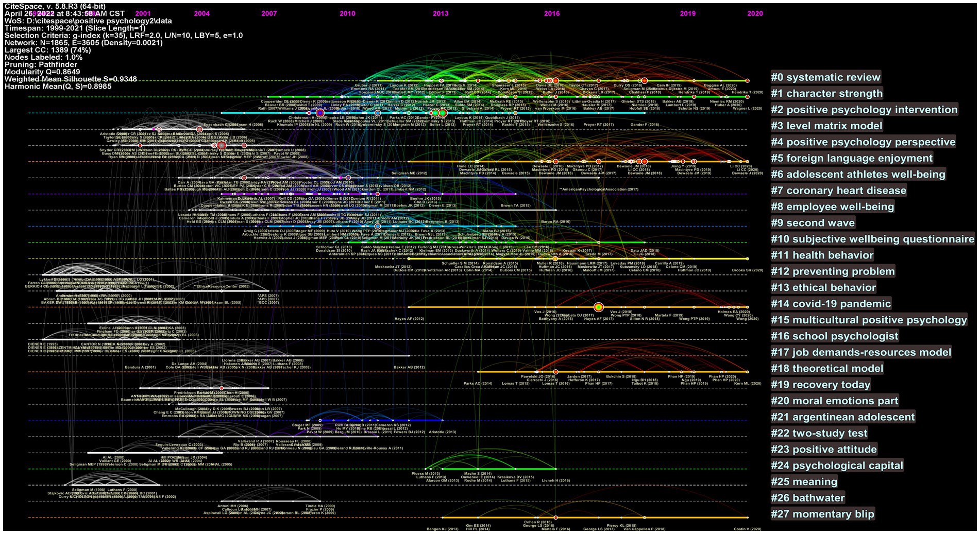Viewport: 980px width, 534px height.
Task: Select the '#0 systematic review' cluster label
Action: point(825,77)
